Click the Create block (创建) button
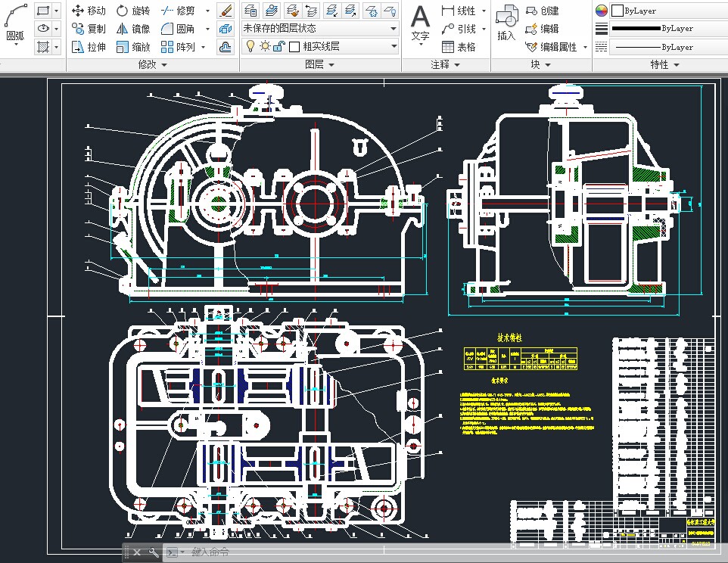 pos(542,11)
